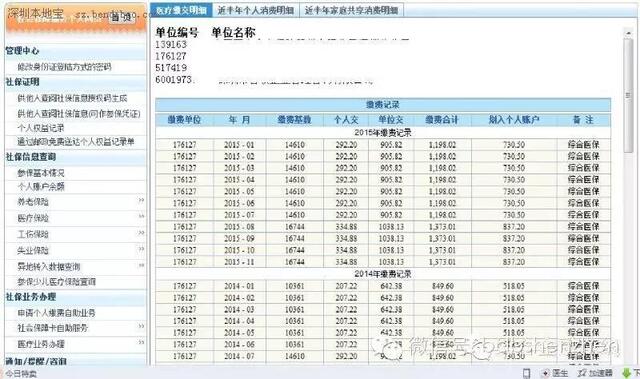The height and width of the screenshot is (379, 640).
Task: Switch to 近半年个人消费明细 tab
Action: pyautogui.click(x=256, y=10)
